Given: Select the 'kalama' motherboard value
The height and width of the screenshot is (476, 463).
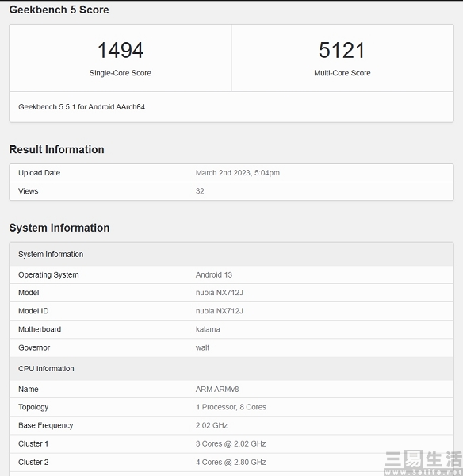Looking at the screenshot, I should tap(208, 329).
